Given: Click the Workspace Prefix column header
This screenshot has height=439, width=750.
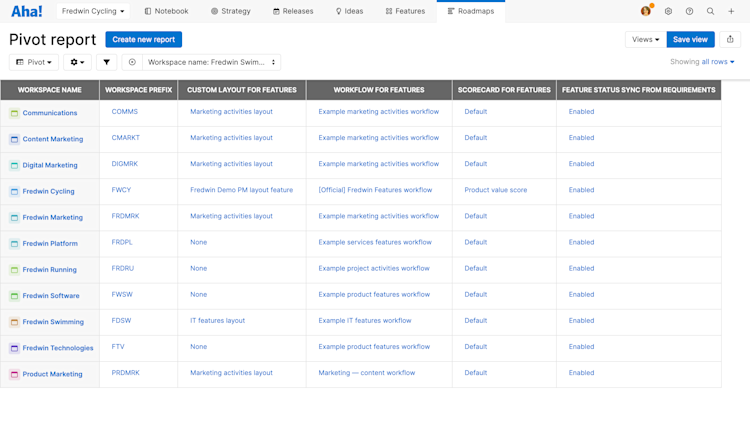Looking at the screenshot, I should (139, 90).
